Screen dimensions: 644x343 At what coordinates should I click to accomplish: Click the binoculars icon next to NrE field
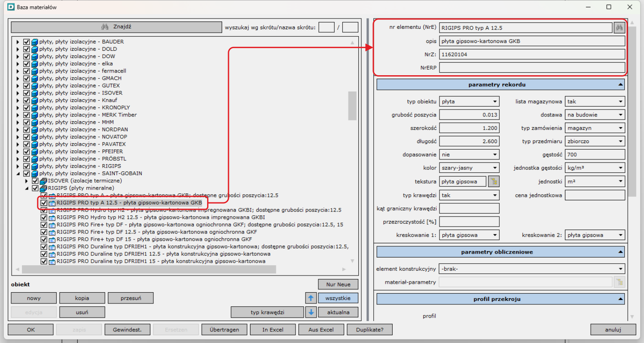coord(619,28)
